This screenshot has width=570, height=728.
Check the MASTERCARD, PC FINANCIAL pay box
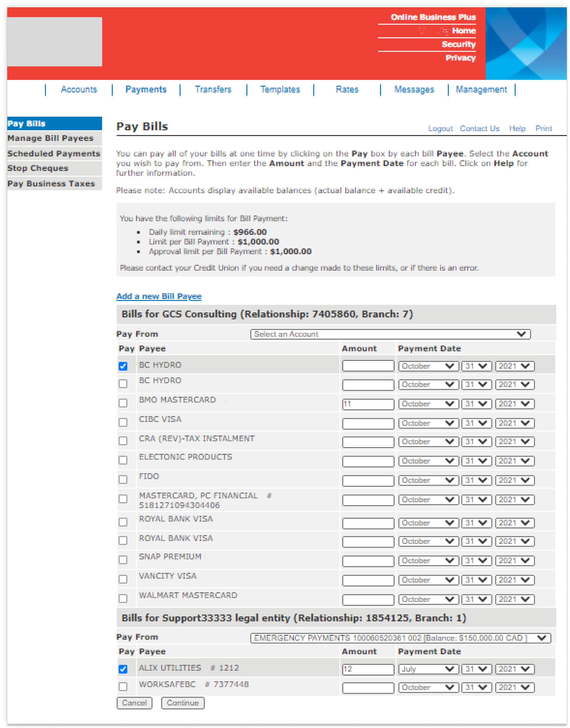pyautogui.click(x=123, y=498)
